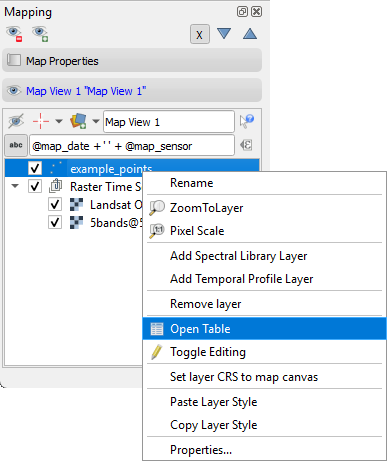Choose ZoomToLayer from the context menu
Screen dimensions: 388x461
click(x=264, y=208)
